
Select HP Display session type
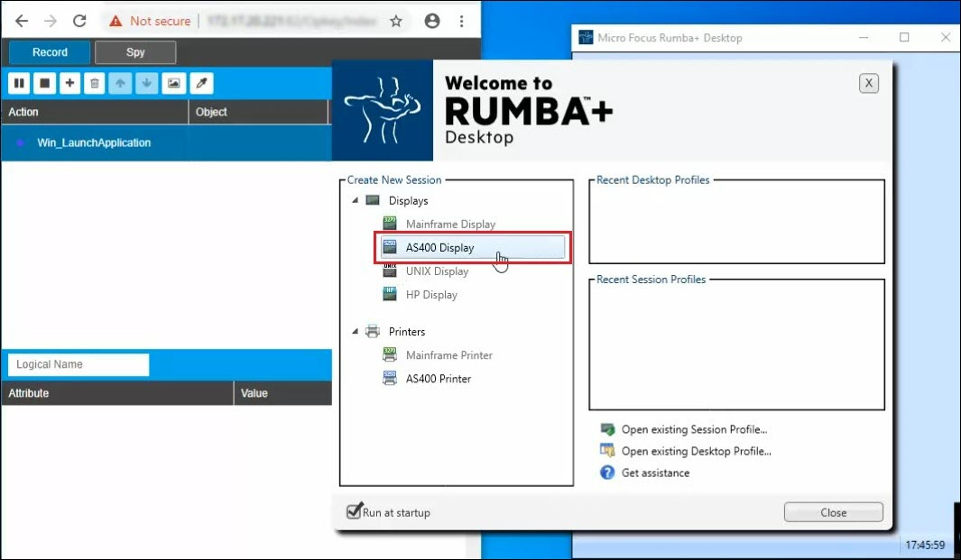431,295
